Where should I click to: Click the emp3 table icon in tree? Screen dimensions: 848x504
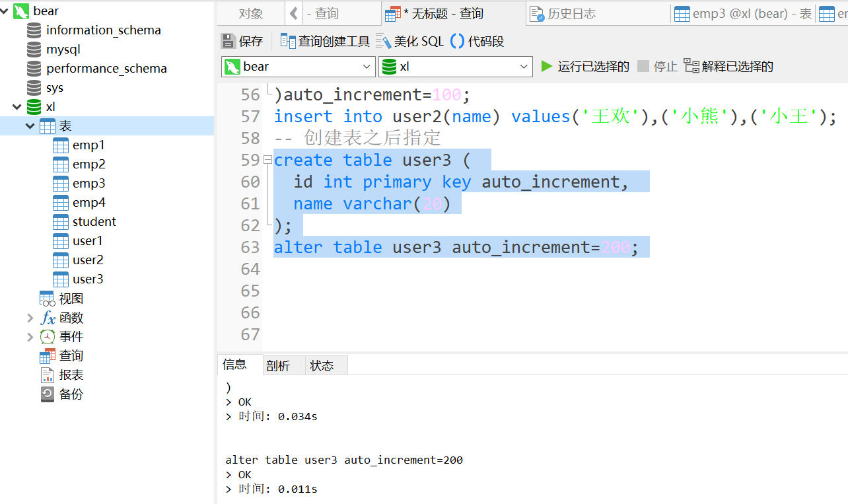pyautogui.click(x=61, y=184)
